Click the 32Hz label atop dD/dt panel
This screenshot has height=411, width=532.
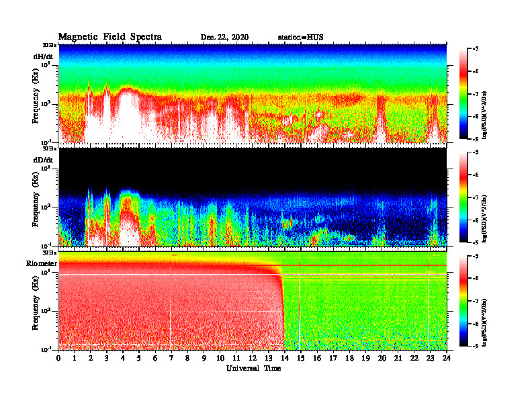50,148
